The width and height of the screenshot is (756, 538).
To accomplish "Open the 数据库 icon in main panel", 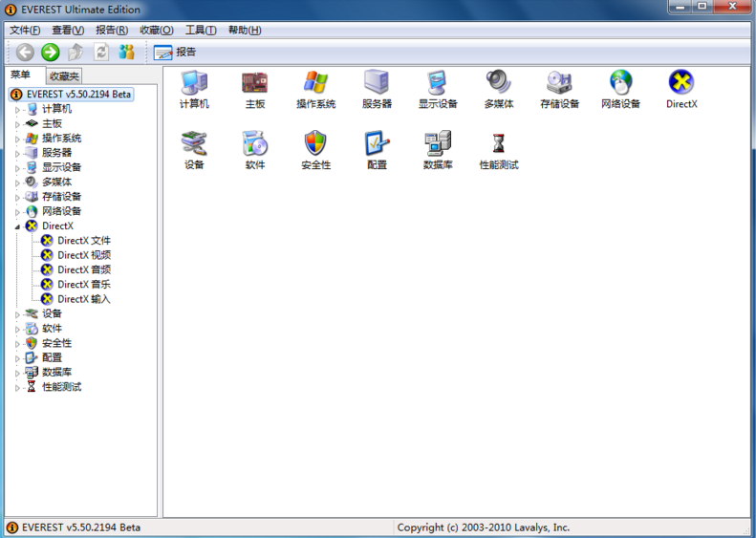I will [438, 150].
